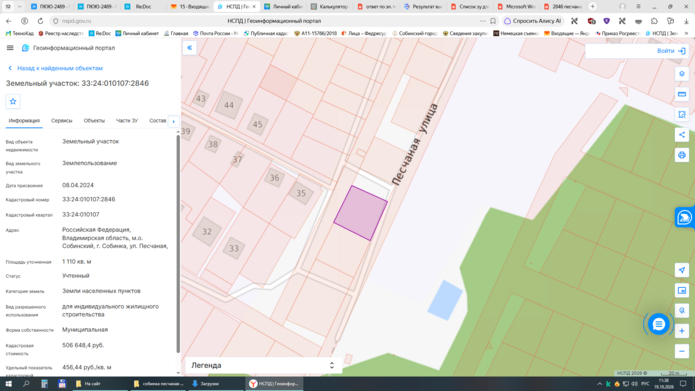Expand the Легенда panel
695x391 pixels.
[x=262, y=365]
